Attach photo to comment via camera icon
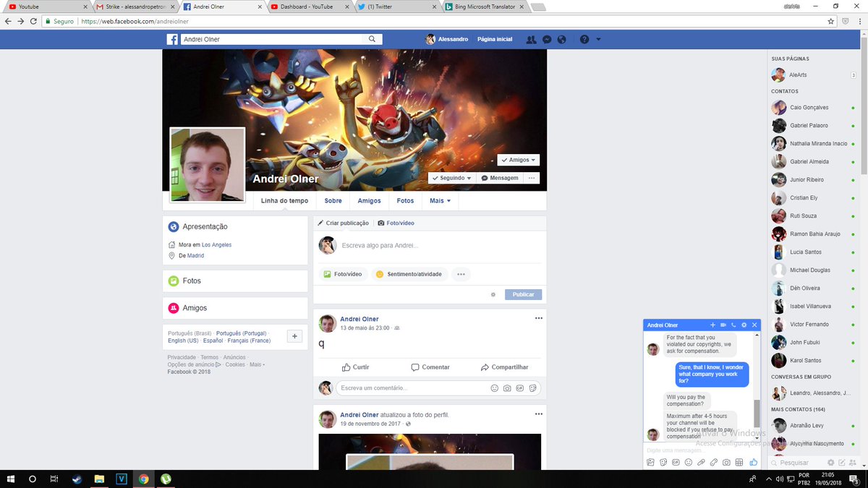Image resolution: width=868 pixels, height=488 pixels. click(507, 388)
